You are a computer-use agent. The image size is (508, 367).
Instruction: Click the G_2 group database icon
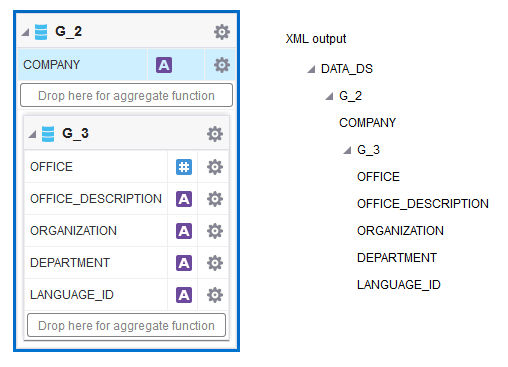coord(41,32)
